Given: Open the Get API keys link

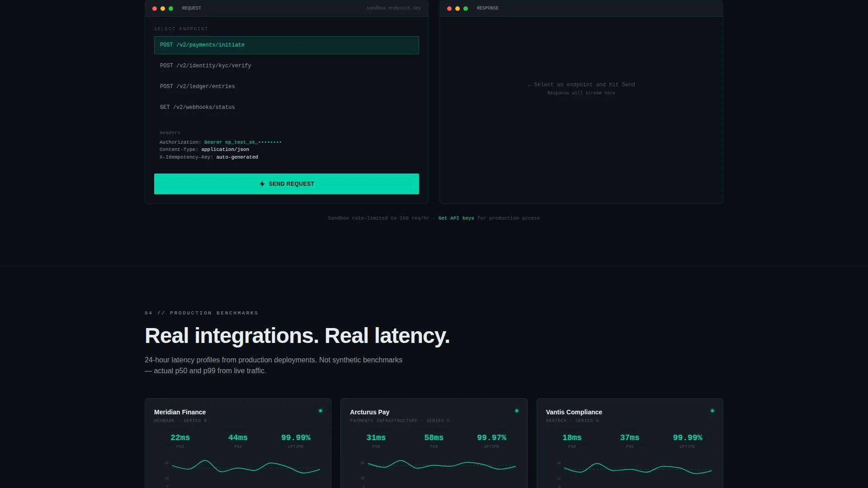Looking at the screenshot, I should coord(456,218).
